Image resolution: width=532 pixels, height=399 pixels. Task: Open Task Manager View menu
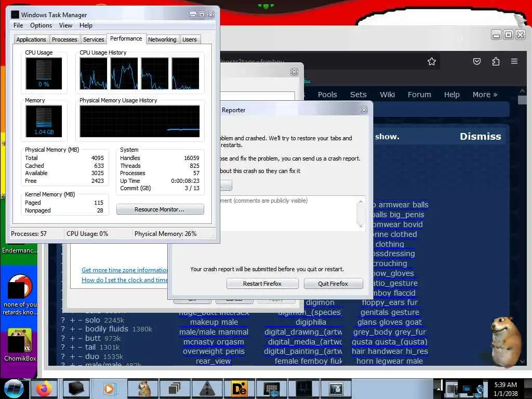pyautogui.click(x=65, y=25)
